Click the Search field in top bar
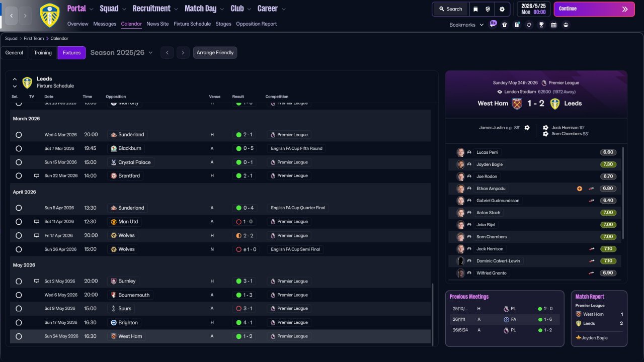This screenshot has width=644, height=362. (450, 9)
